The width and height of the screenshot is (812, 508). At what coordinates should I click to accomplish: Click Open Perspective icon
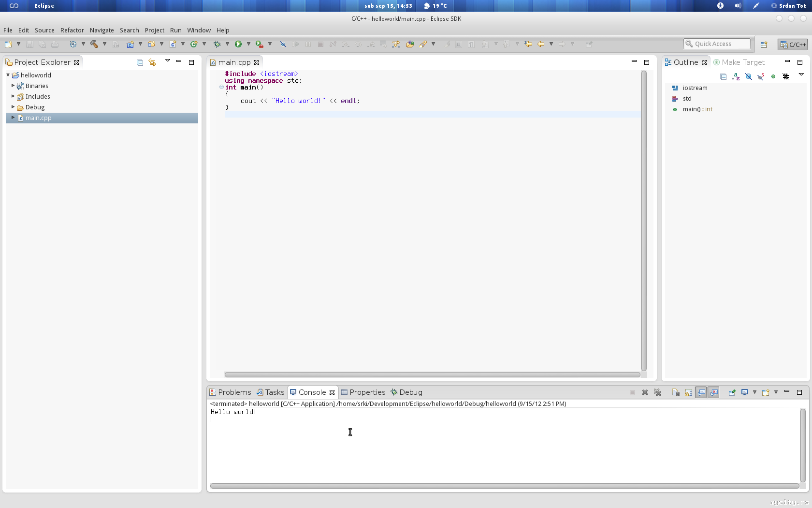764,45
